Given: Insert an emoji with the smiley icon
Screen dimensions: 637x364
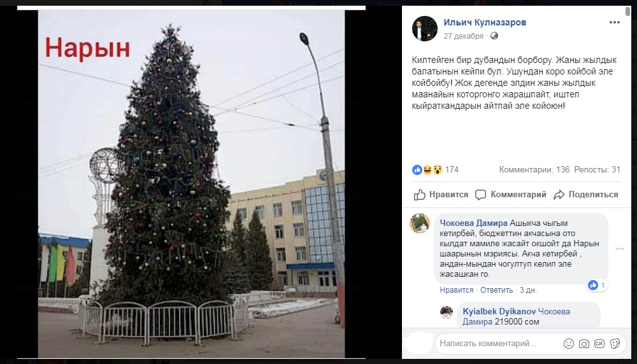Looking at the screenshot, I should click(569, 344).
